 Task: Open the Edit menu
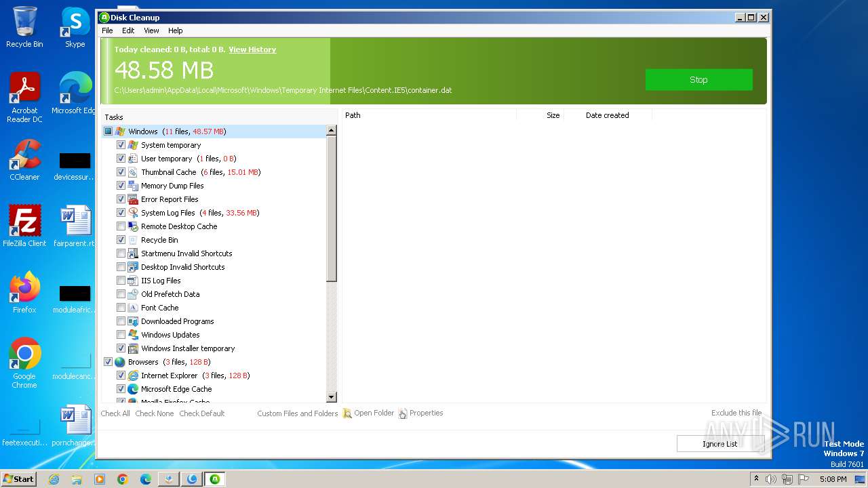click(128, 30)
